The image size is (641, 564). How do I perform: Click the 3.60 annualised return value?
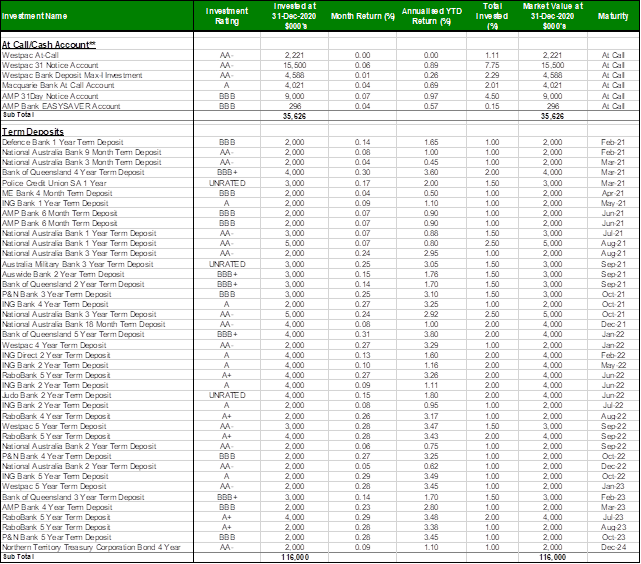[x=431, y=172]
